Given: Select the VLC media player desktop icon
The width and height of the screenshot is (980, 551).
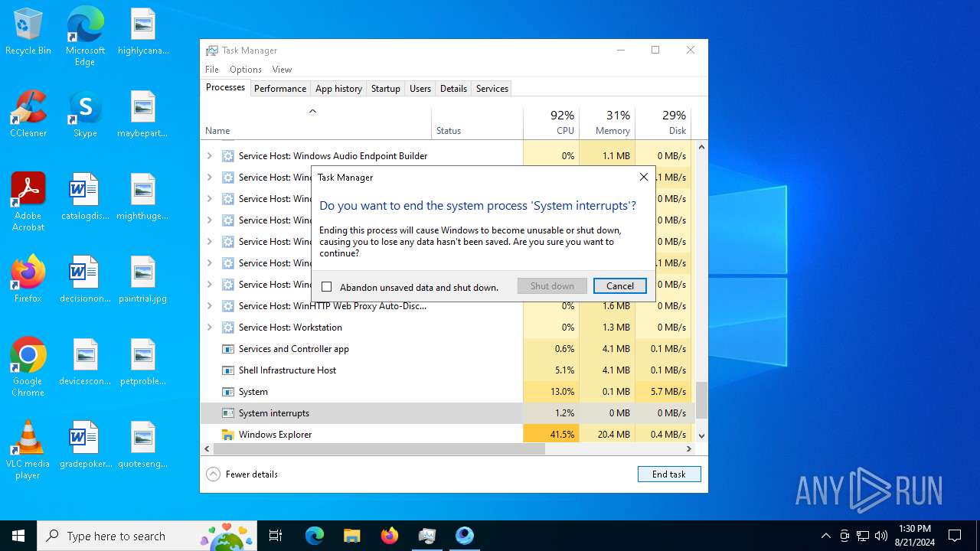Looking at the screenshot, I should [28, 450].
